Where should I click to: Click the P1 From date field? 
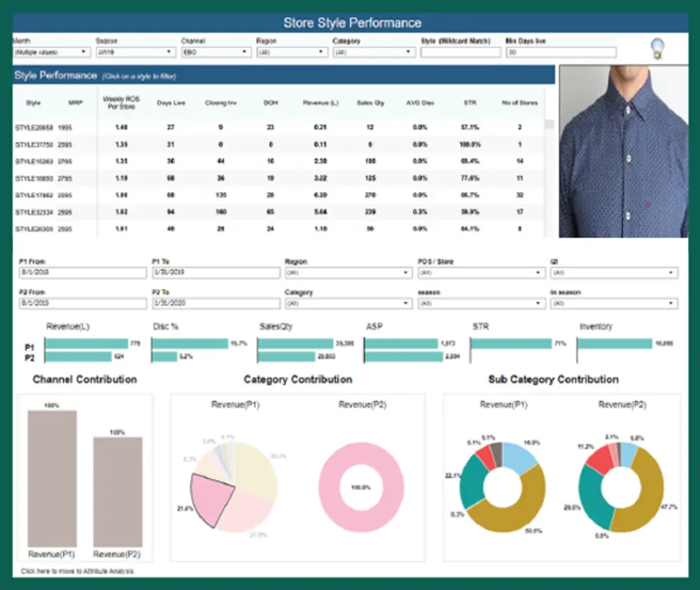[82, 272]
